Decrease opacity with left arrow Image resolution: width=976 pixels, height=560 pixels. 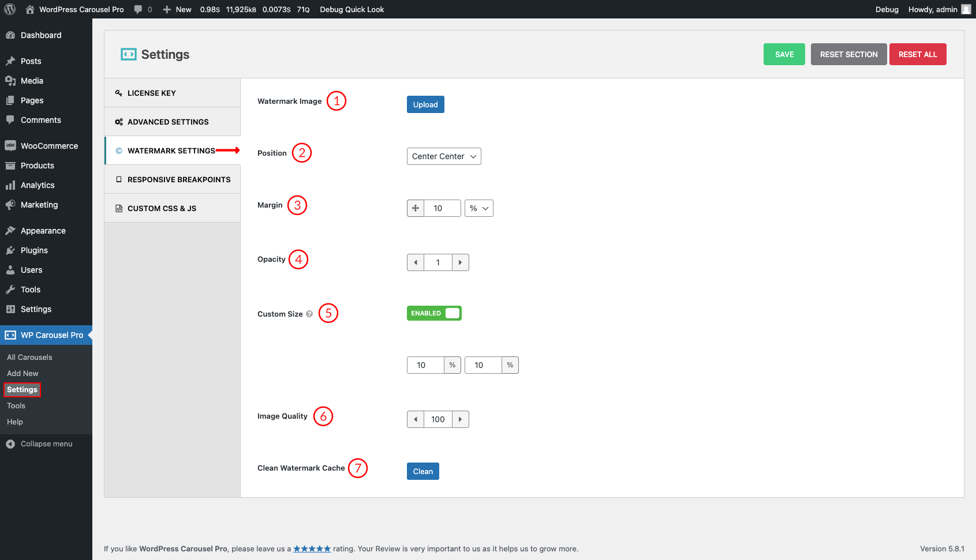416,262
